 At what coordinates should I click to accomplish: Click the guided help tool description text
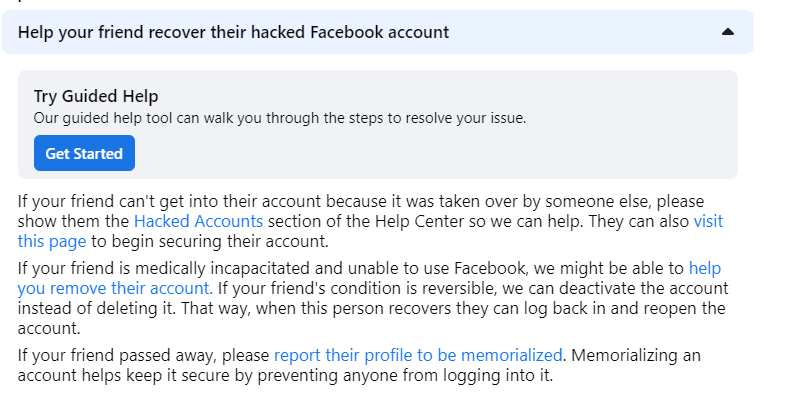[x=280, y=118]
